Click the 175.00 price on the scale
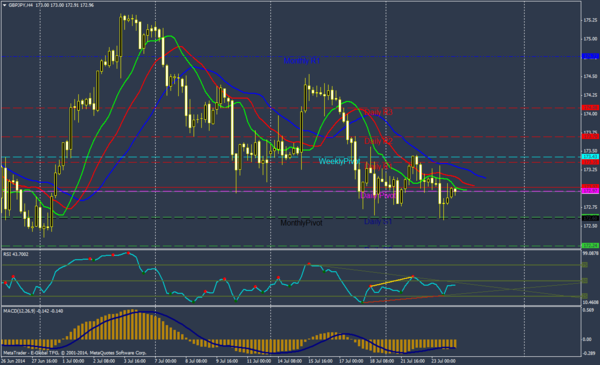 click(x=590, y=39)
